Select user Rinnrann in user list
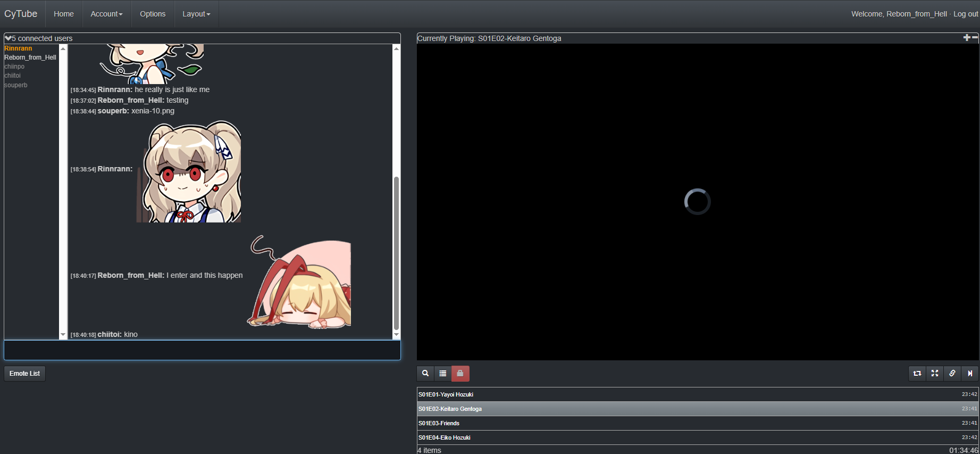 [x=18, y=48]
